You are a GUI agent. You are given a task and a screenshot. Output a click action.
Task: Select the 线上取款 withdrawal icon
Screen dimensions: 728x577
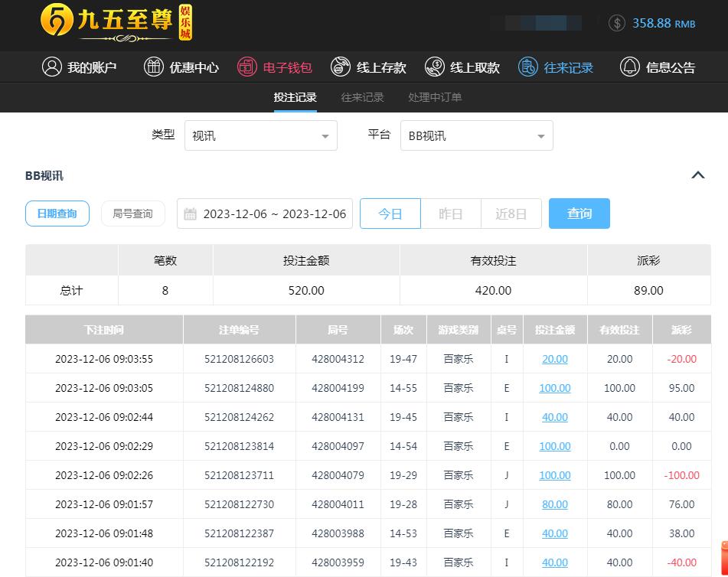coord(435,67)
